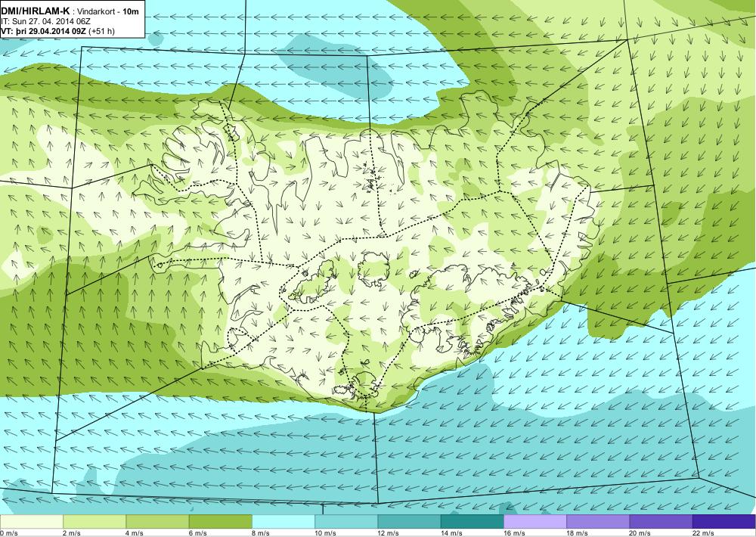Select the "Vindarkort - 10m" label
The image size is (756, 537).
point(108,11)
